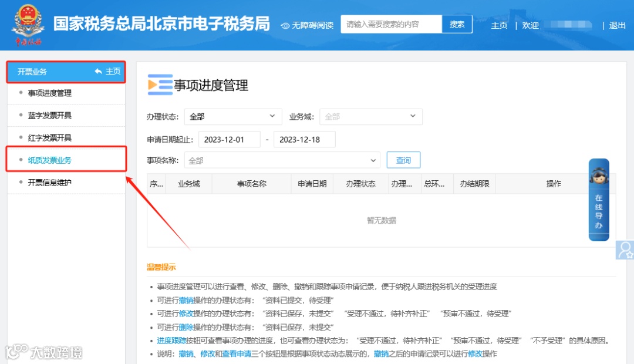Click the 业务域 column header
This screenshot has width=634, height=364.
(189, 184)
